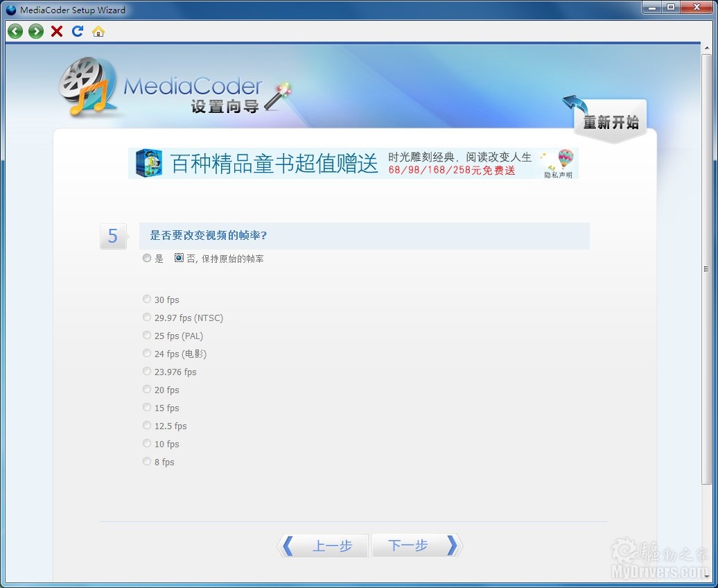The width and height of the screenshot is (718, 588).
Task: Click the scrollbar up arrow
Action: point(706,48)
